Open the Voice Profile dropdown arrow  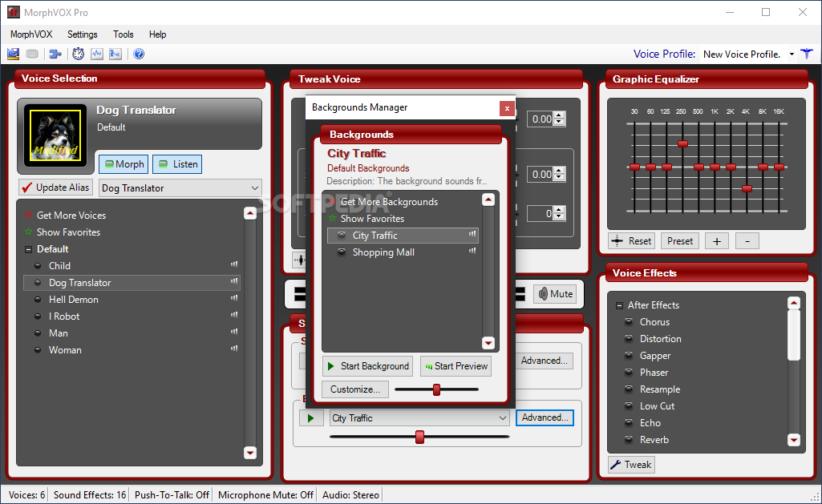pos(792,54)
